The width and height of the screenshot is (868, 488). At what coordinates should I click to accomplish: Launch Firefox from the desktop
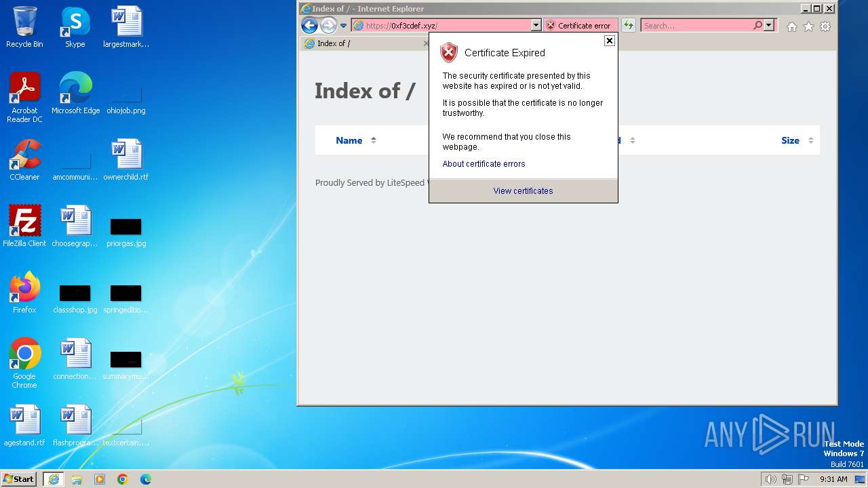[24, 293]
